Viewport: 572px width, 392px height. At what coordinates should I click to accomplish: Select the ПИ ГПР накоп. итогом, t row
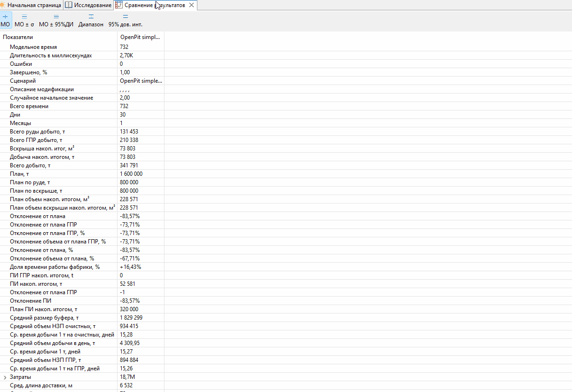pos(82,275)
